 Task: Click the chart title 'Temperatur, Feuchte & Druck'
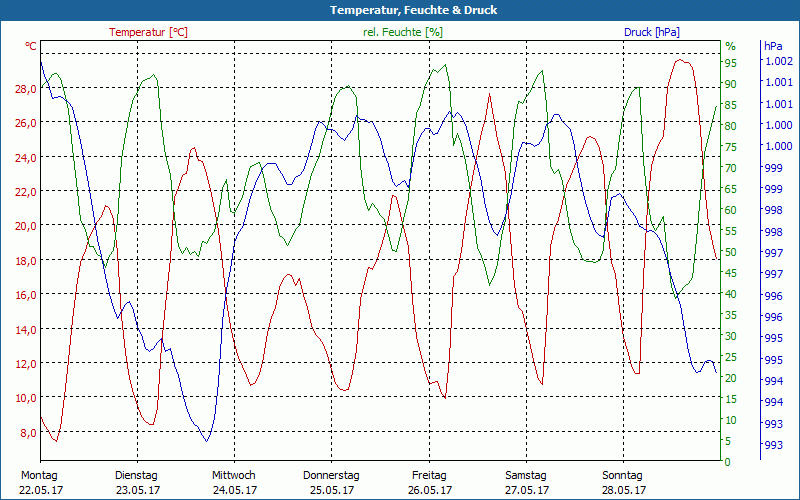point(400,10)
